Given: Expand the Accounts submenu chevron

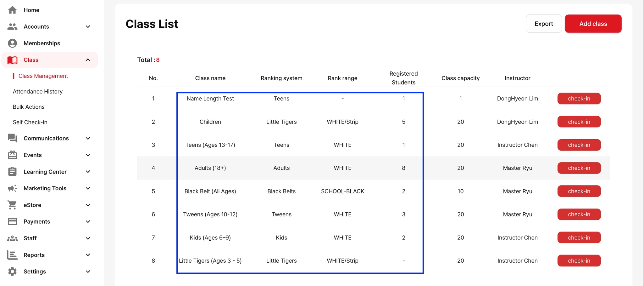Looking at the screenshot, I should 88,26.
